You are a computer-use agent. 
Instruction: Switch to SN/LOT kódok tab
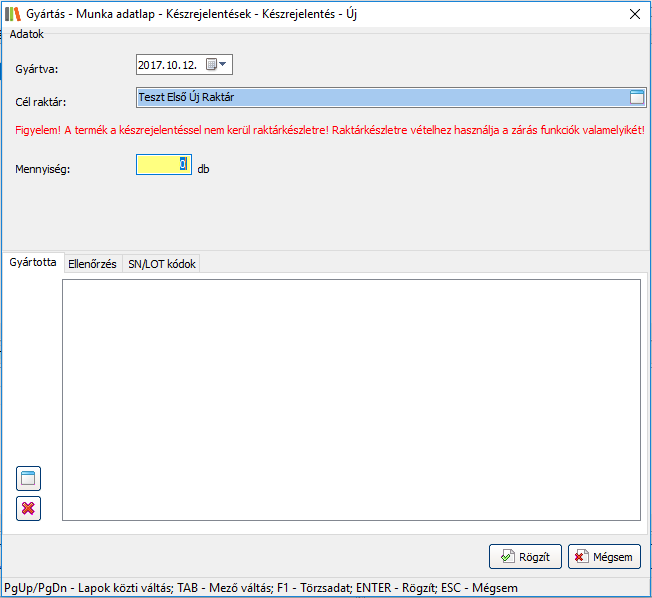[x=162, y=264]
